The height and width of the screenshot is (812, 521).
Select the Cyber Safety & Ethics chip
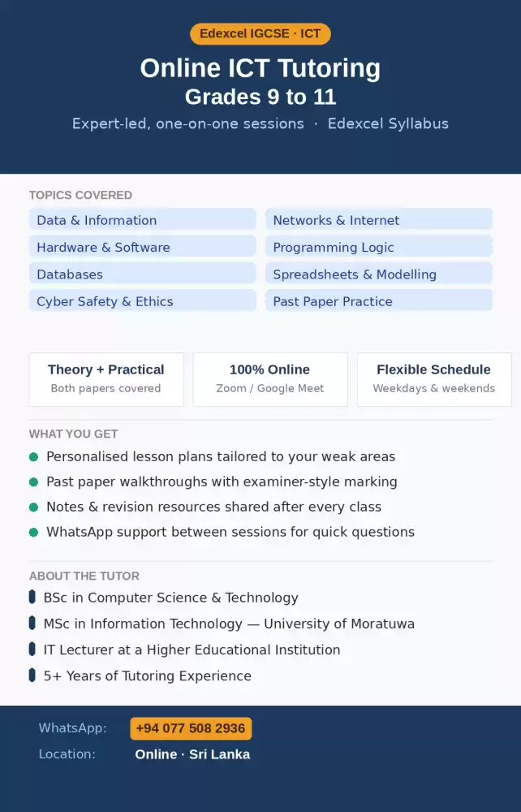(x=142, y=300)
